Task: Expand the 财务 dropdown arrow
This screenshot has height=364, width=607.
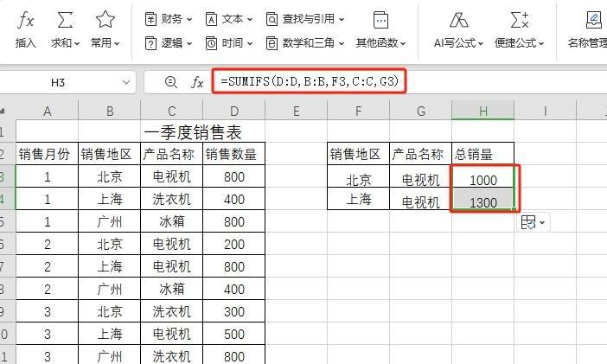Action: pyautogui.click(x=188, y=19)
